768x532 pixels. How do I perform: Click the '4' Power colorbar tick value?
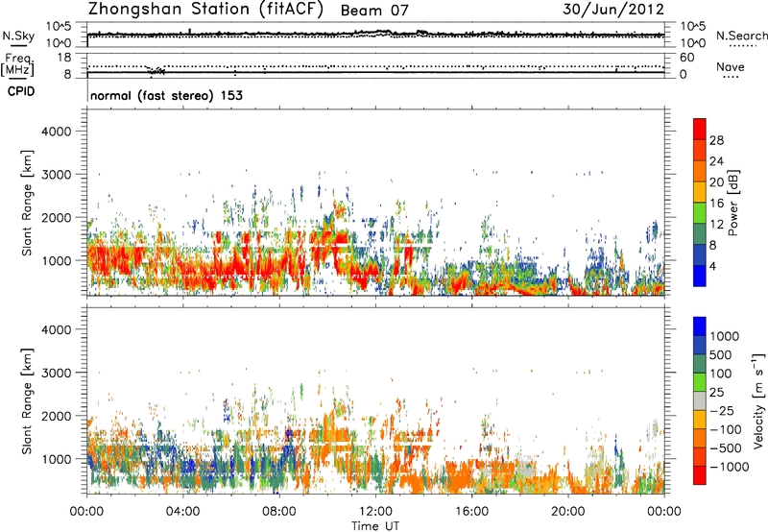(x=712, y=266)
